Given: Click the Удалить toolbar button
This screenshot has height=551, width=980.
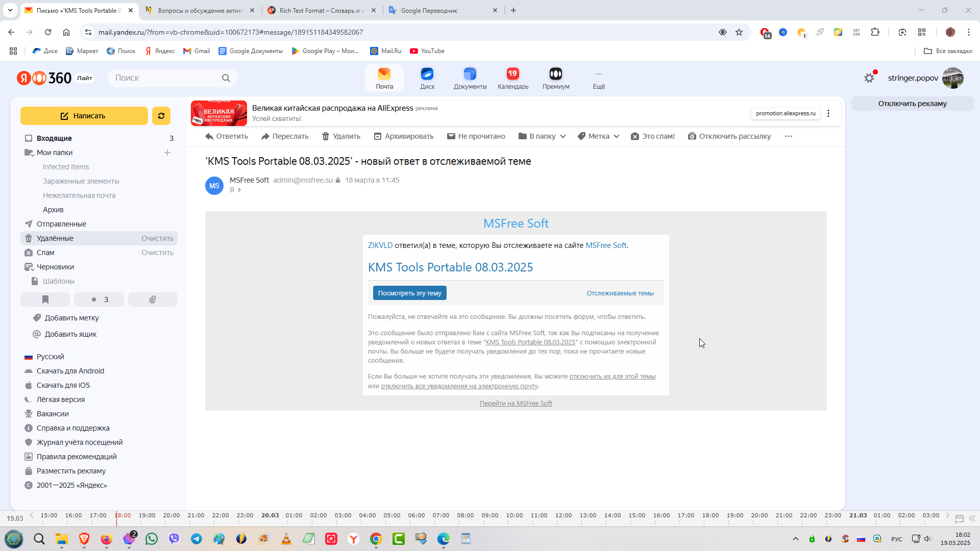Looking at the screenshot, I should click(x=341, y=136).
